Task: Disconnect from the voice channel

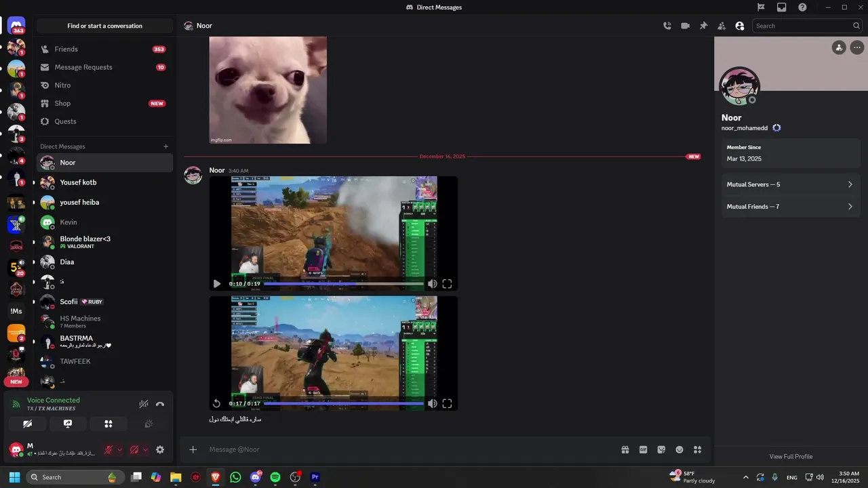Action: (160, 404)
